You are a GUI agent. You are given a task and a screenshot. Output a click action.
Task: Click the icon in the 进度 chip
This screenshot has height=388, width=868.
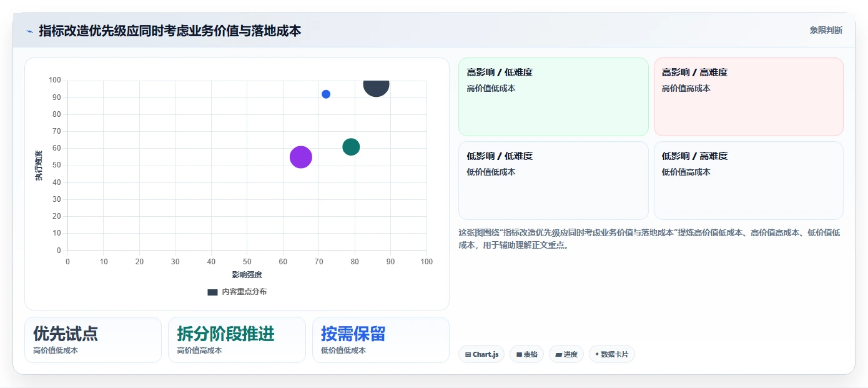[x=558, y=354]
